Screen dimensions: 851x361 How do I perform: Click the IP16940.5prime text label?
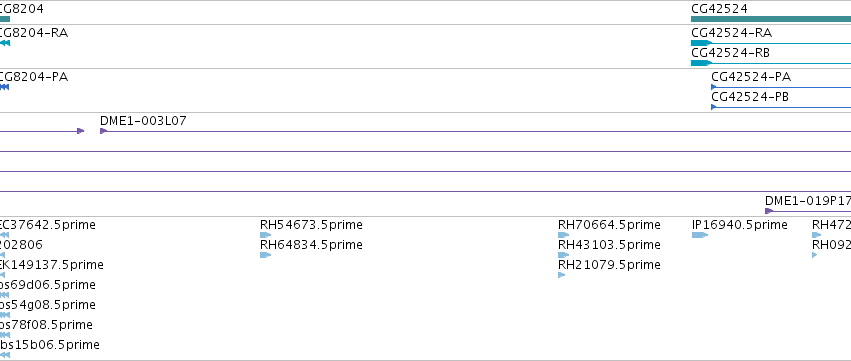click(x=740, y=225)
